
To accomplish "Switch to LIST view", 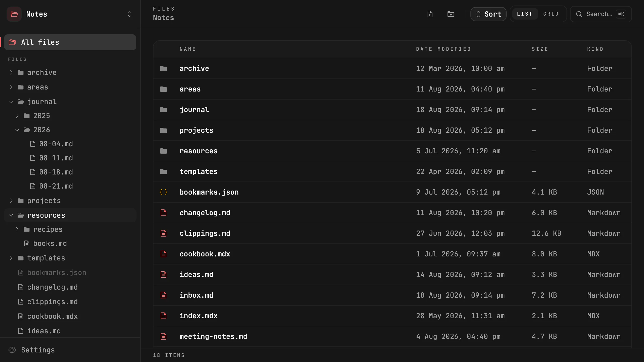I will coord(525,14).
